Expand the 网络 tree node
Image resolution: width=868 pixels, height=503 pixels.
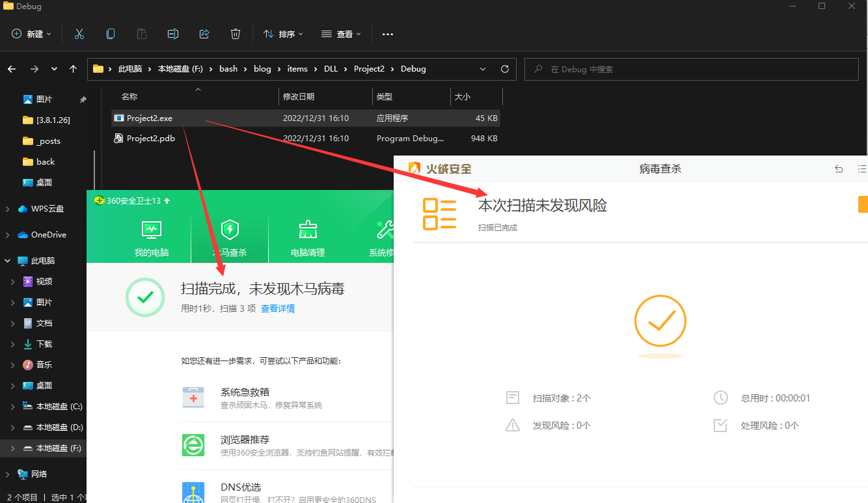(8, 474)
